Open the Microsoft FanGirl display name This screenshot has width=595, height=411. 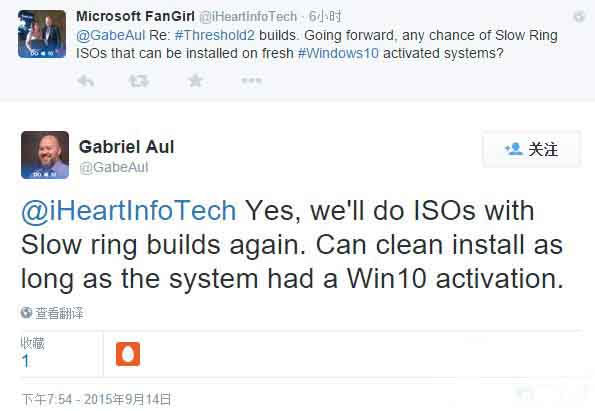point(135,16)
